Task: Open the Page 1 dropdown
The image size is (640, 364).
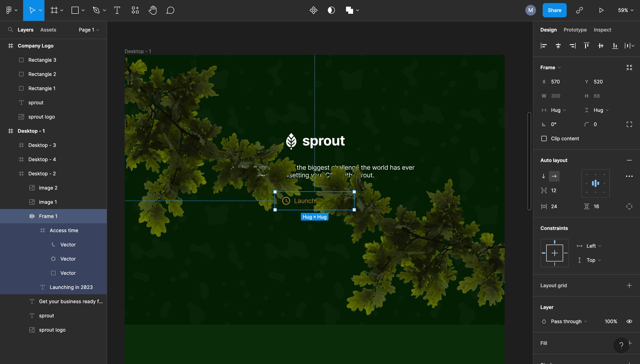Action: tap(89, 30)
